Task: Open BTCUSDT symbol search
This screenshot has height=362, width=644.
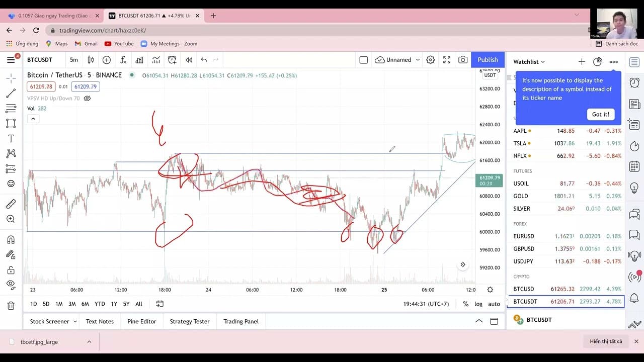Action: point(40,60)
